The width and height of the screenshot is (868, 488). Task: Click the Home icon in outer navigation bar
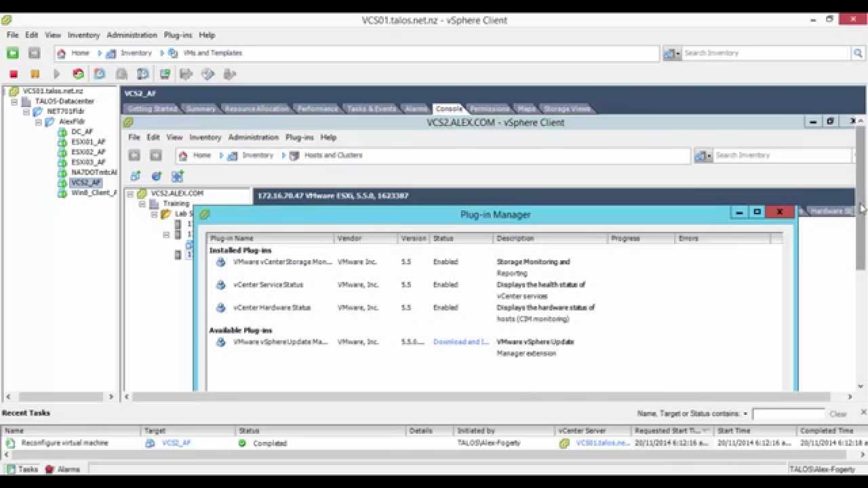point(62,53)
